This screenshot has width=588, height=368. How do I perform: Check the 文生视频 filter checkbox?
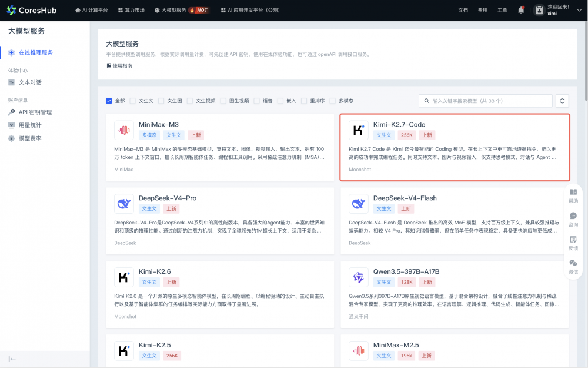tap(190, 101)
